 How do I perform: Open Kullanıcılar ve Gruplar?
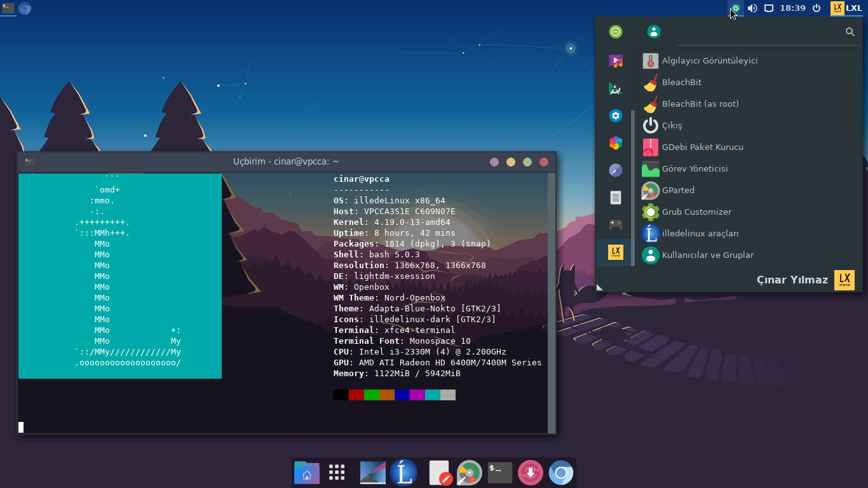coord(751,255)
